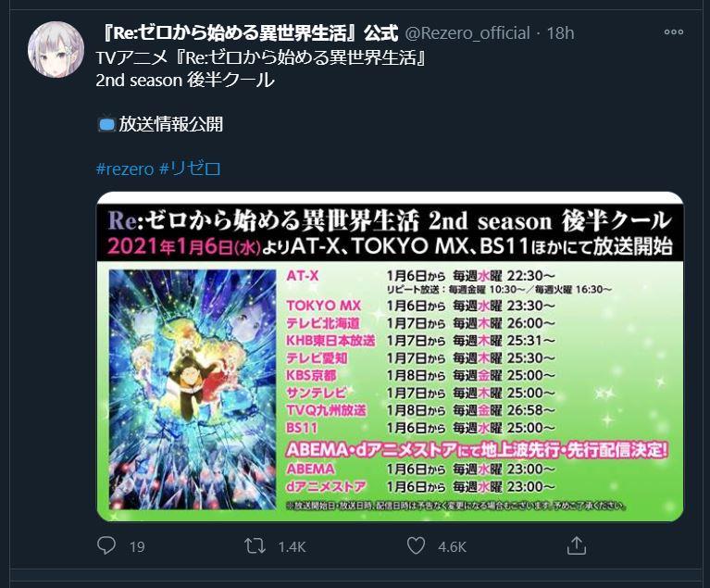Click the image headline 2021年1月6日 放送開始
Image resolution: width=710 pixels, height=588 pixels.
tap(390, 247)
